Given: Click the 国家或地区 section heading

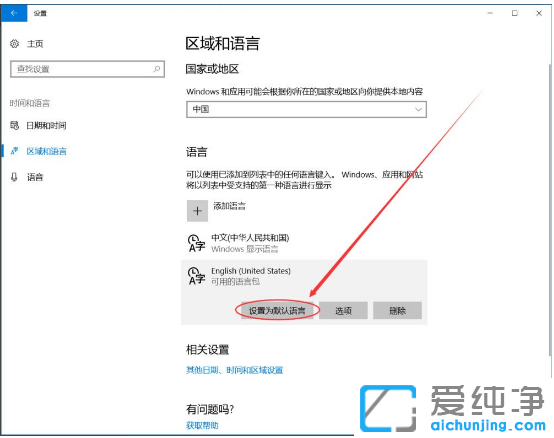Looking at the screenshot, I should click(x=212, y=69).
